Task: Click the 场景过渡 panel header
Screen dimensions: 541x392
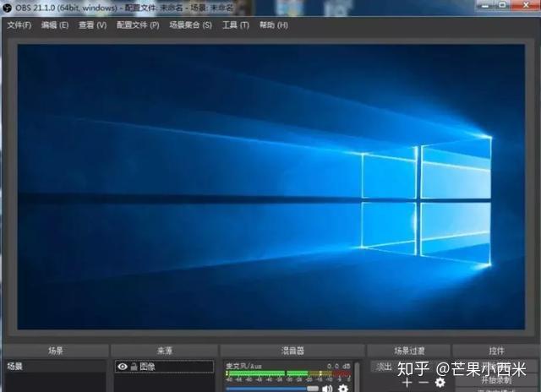Action: 409,351
